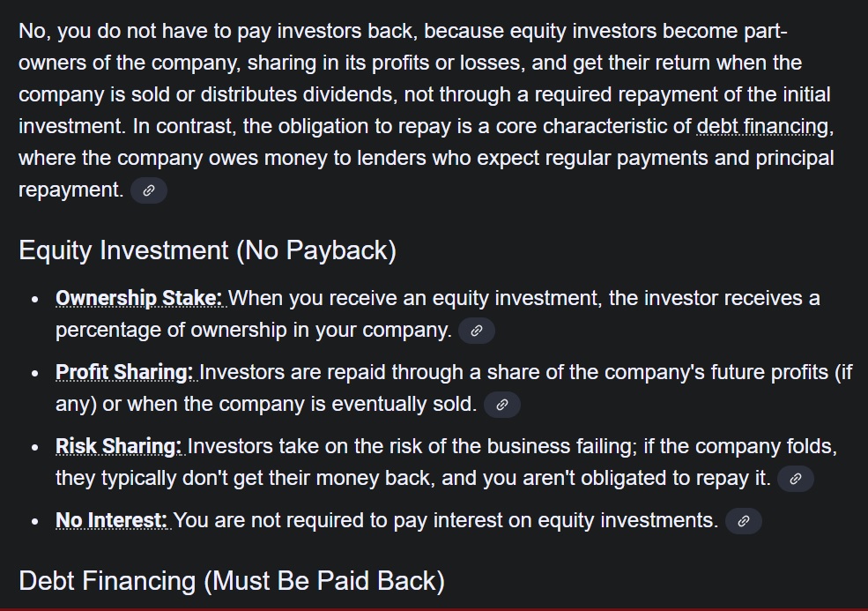868x611 pixels.
Task: Click the "Debt Financing (Must Be Paid Back)" heading
Action: tap(231, 581)
